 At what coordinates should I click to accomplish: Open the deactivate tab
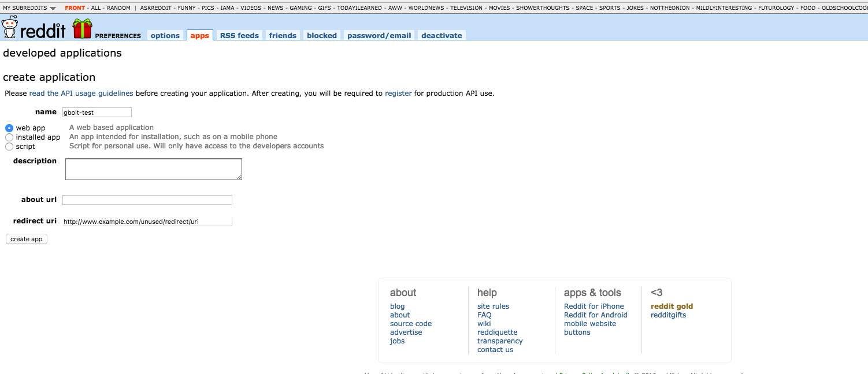(442, 35)
